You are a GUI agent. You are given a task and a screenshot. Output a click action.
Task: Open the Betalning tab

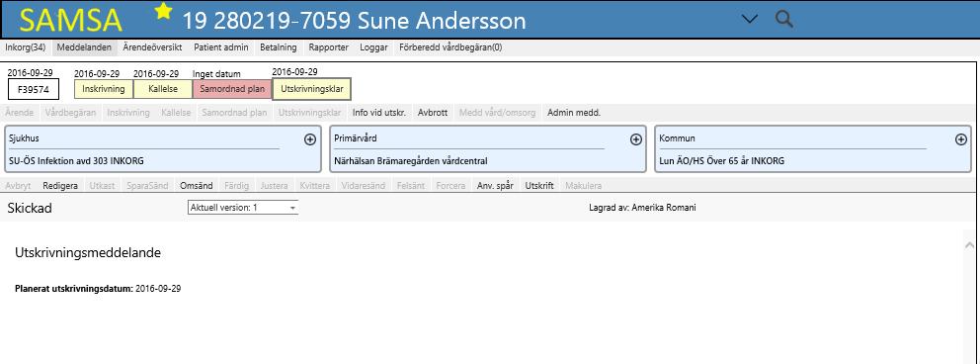pos(279,47)
